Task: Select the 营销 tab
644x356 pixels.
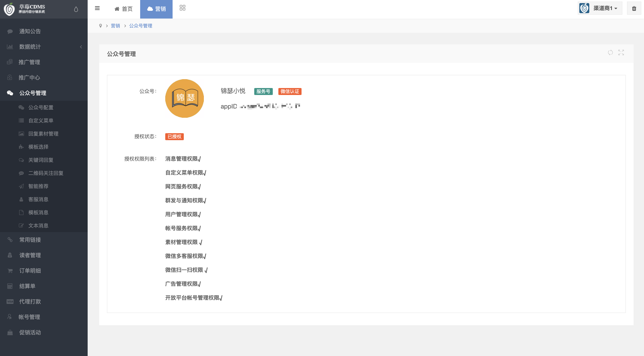Action: coord(156,9)
